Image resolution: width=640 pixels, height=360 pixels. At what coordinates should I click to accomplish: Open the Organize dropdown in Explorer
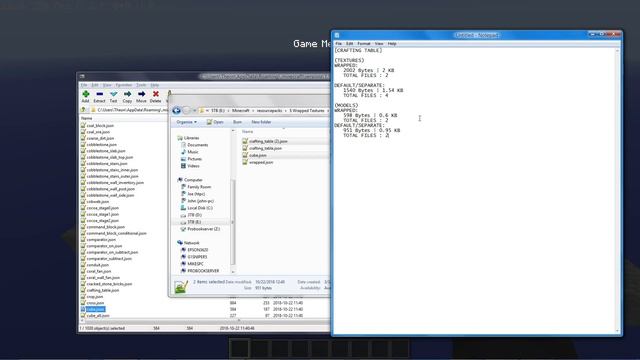[x=187, y=122]
